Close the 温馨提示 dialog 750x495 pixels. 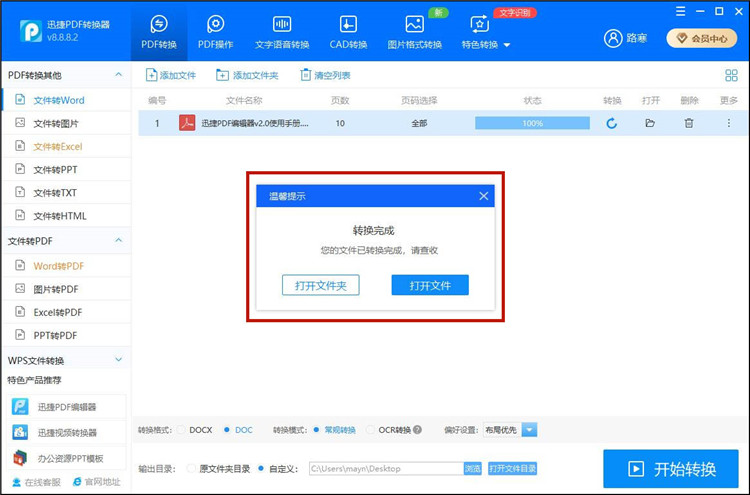point(484,196)
